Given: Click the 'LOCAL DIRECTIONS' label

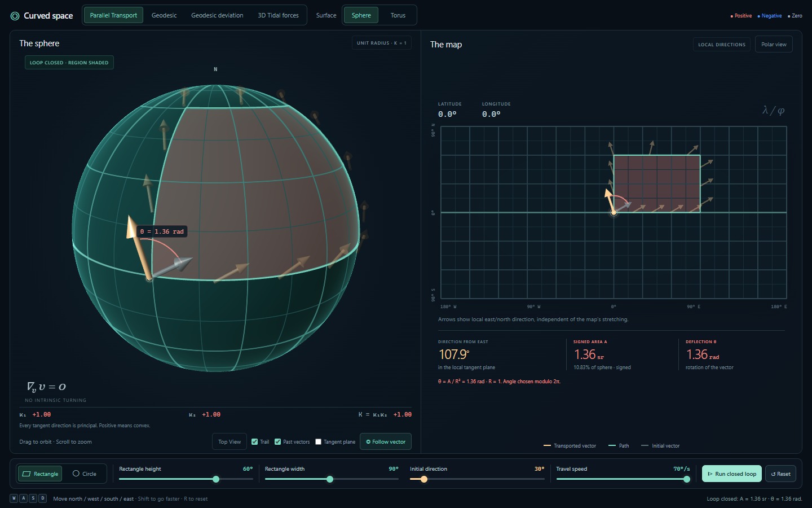Looking at the screenshot, I should tap(722, 45).
